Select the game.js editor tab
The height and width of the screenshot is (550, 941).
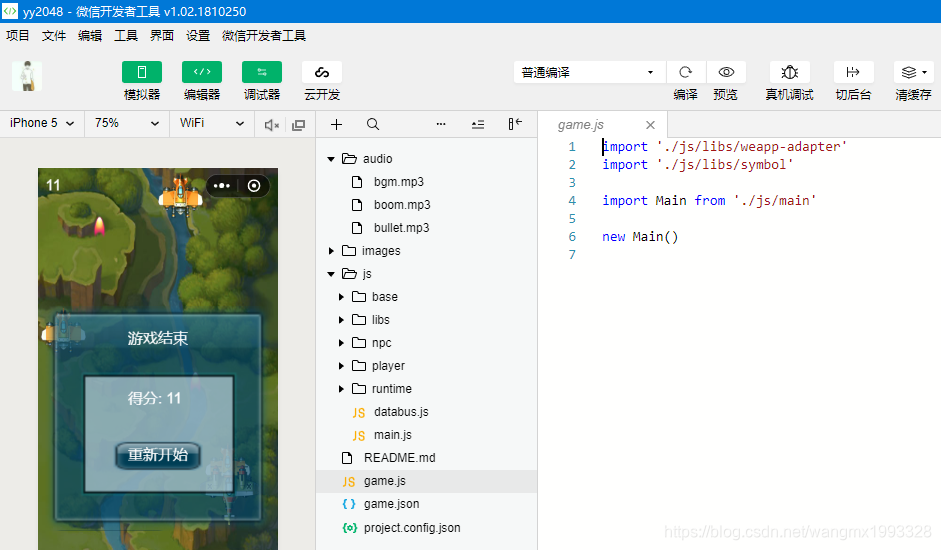pyautogui.click(x=581, y=125)
